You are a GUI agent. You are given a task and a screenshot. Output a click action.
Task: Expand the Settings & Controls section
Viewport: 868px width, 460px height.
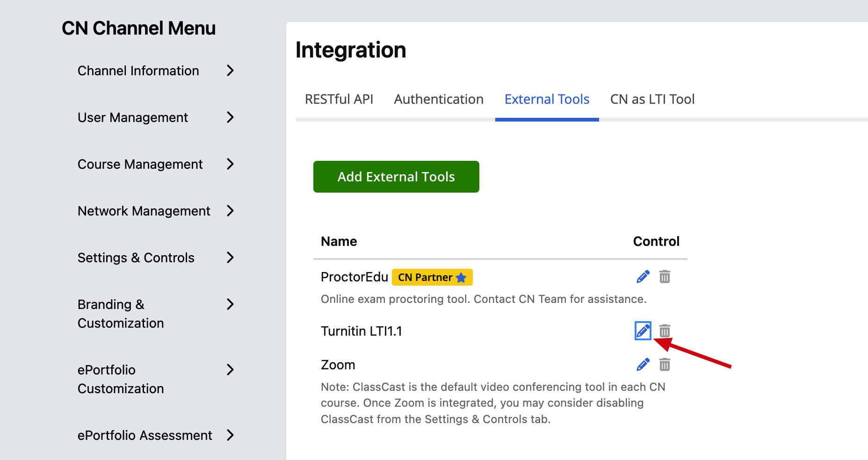pos(136,258)
